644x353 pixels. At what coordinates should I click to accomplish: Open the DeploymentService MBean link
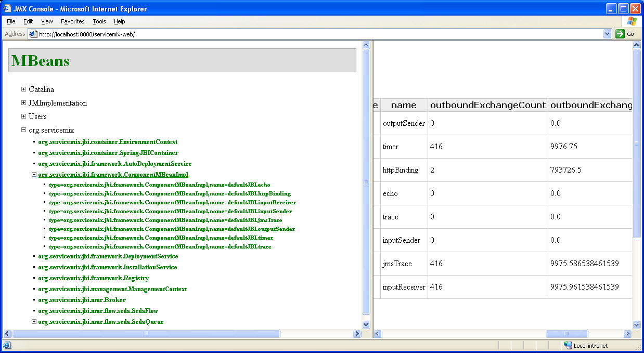tap(108, 256)
